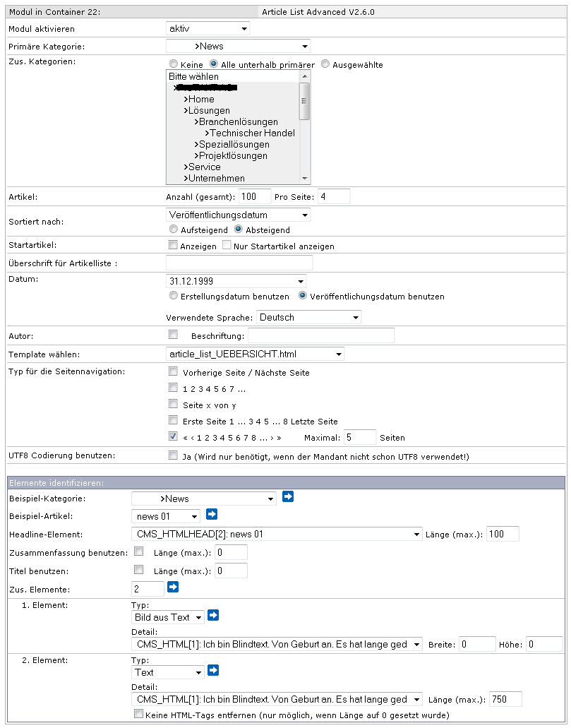Viewport: 571px width, 728px height.
Task: Click the Überschrift für Artikelliste text field
Action: pos(239,263)
